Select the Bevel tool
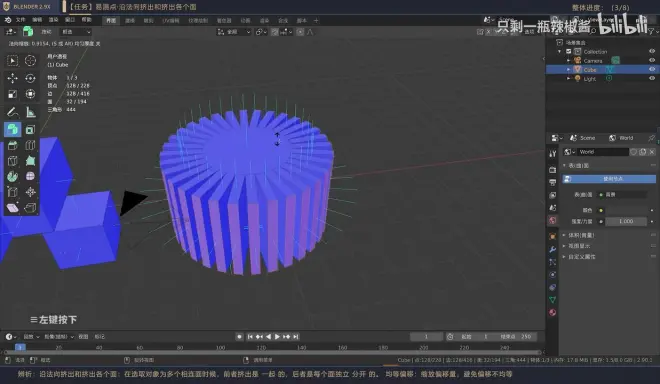This screenshot has height=384, width=660. [x=12, y=146]
